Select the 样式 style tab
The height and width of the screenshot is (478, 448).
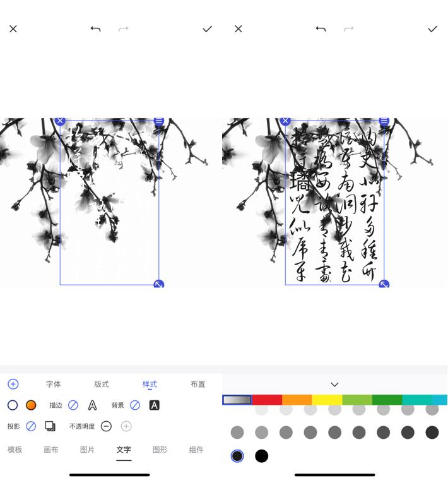pyautogui.click(x=150, y=384)
